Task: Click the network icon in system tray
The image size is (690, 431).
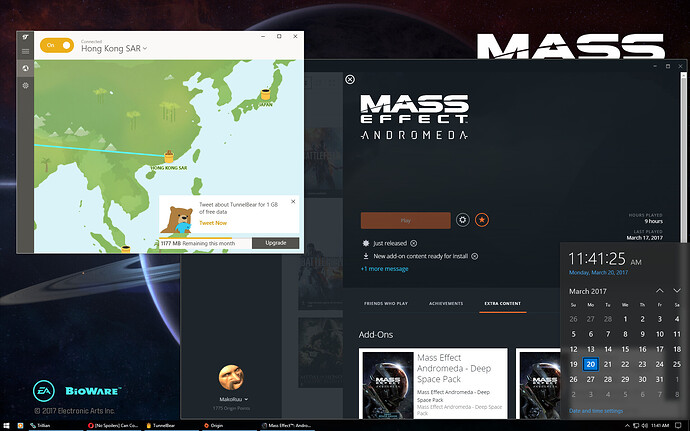Action: pos(636,426)
